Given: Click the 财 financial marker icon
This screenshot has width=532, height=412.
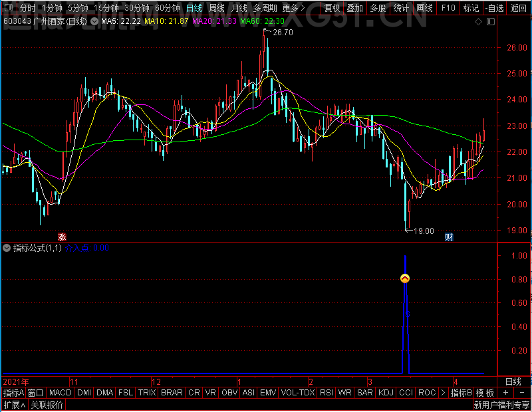Looking at the screenshot, I should tap(450, 237).
